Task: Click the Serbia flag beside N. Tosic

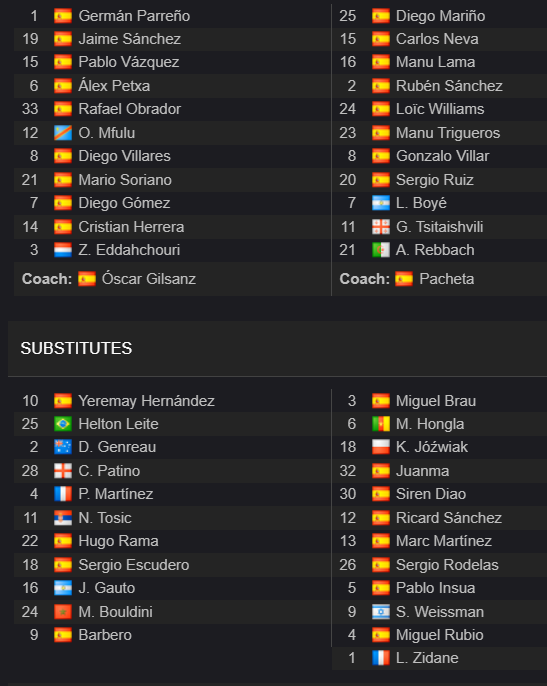Action: 63,518
